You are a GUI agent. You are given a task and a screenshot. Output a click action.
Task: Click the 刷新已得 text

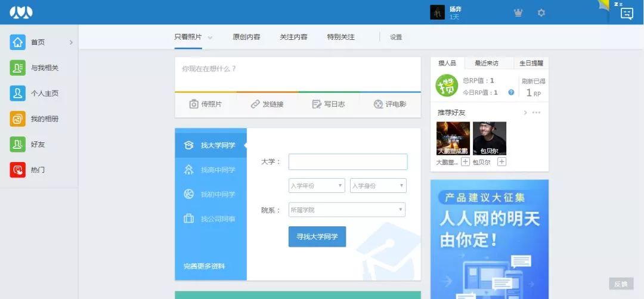(534, 81)
